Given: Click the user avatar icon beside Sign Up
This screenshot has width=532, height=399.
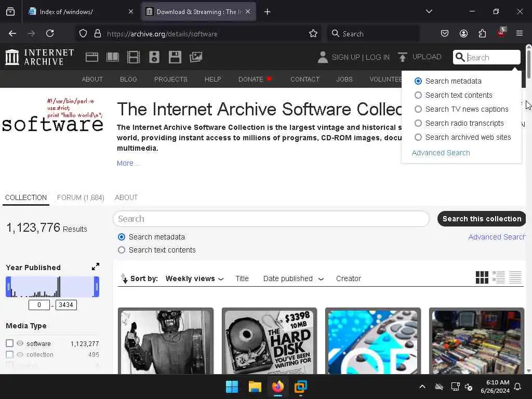Looking at the screenshot, I should click(323, 57).
